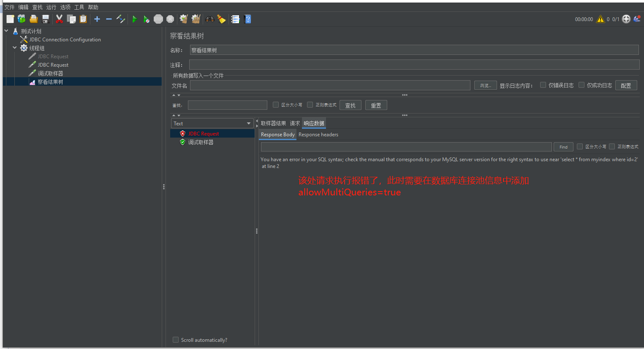This screenshot has height=349, width=644.
Task: Switch to the 取样器结果 tab
Action: [273, 123]
